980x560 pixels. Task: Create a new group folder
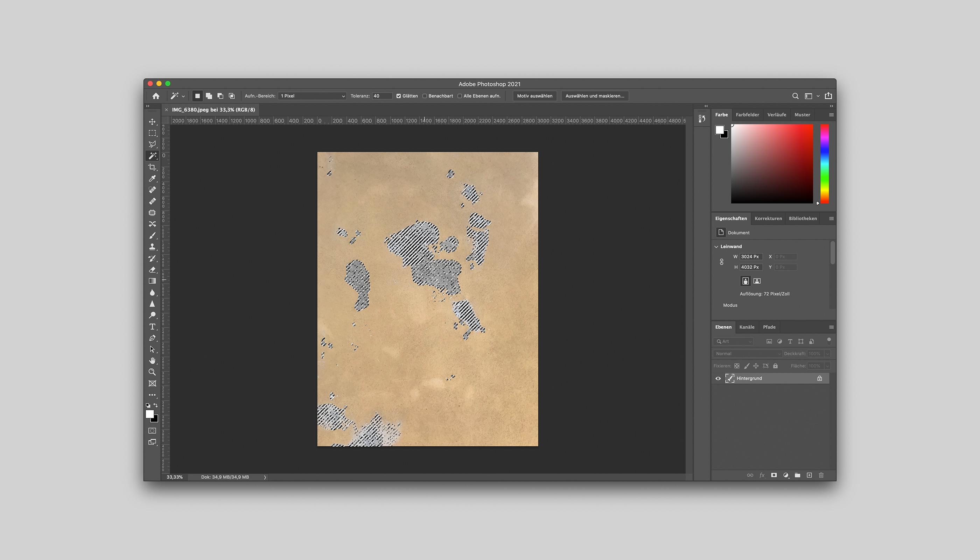pyautogui.click(x=797, y=475)
